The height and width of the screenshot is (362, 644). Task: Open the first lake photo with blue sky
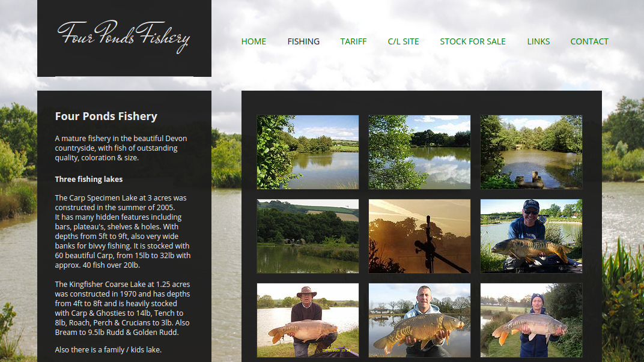pos(308,152)
